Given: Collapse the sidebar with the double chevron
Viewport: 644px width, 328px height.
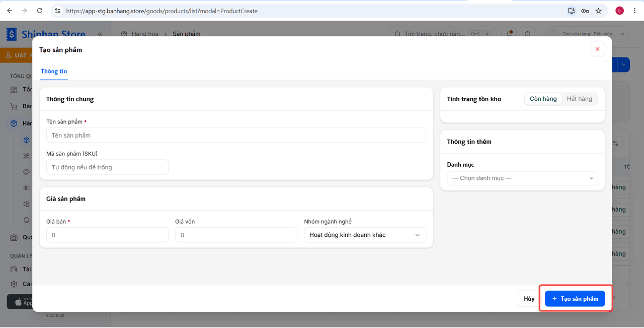Looking at the screenshot, I should coord(100,34).
